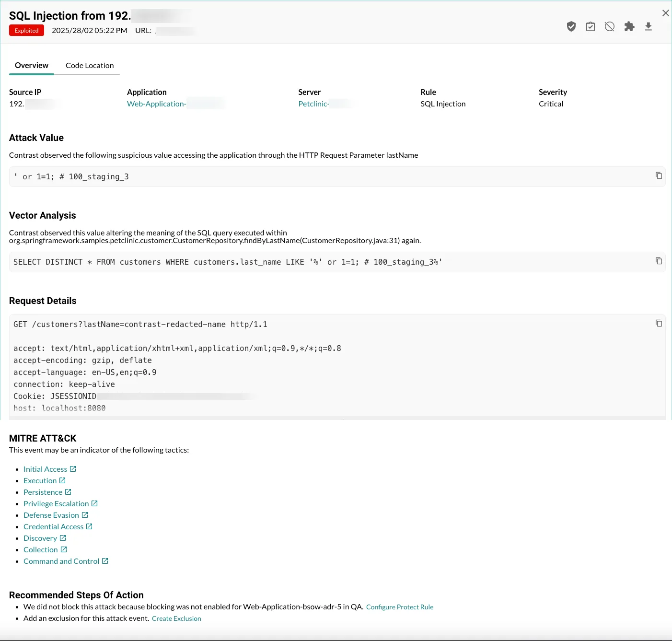Open the clipboard checklist action icon
The image size is (672, 641).
tap(590, 26)
